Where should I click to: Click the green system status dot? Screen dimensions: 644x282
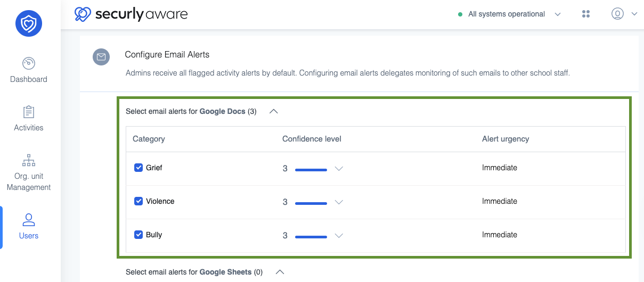point(460,15)
